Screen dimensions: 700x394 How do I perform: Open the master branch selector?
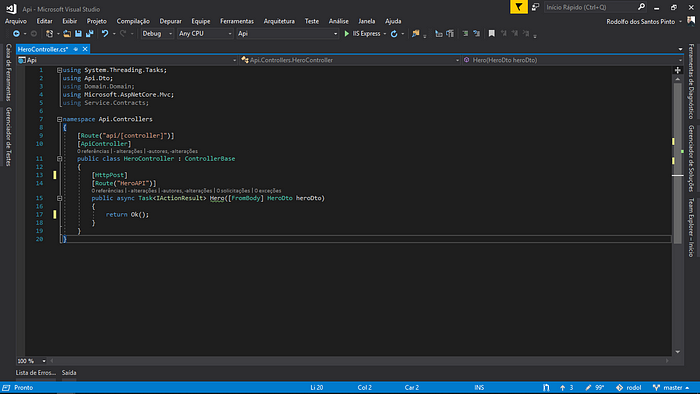pos(671,388)
